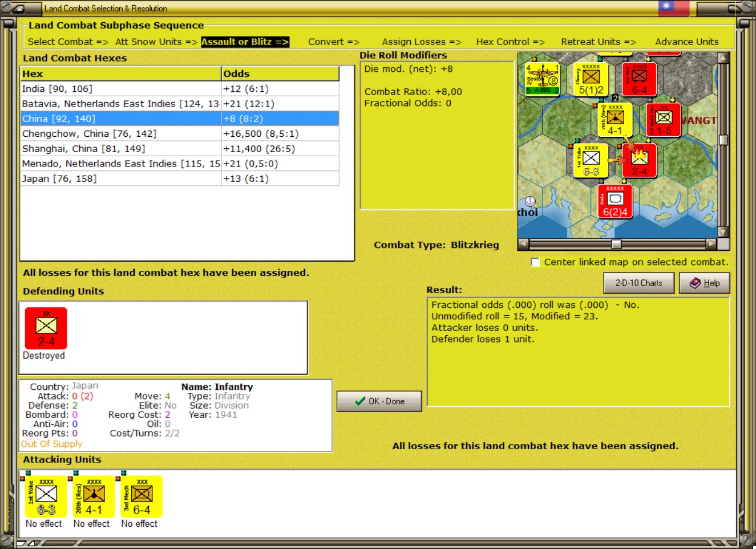Click the red 6(2)4 headquarters counter on map
The width and height of the screenshot is (756, 549).
(x=615, y=202)
